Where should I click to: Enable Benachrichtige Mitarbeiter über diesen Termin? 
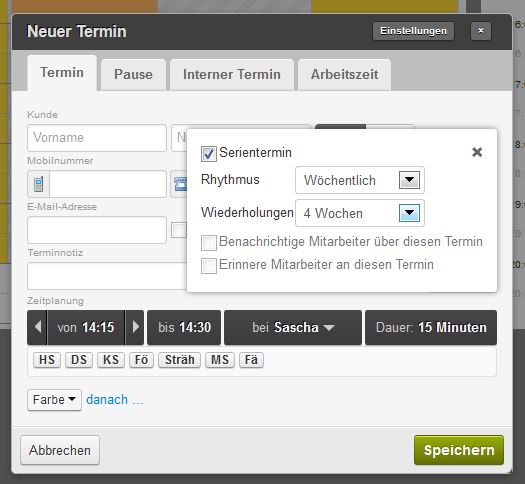(x=209, y=242)
